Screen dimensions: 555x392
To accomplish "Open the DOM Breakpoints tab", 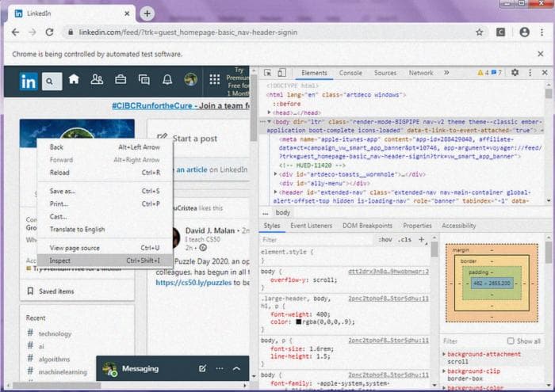I will [x=367, y=226].
